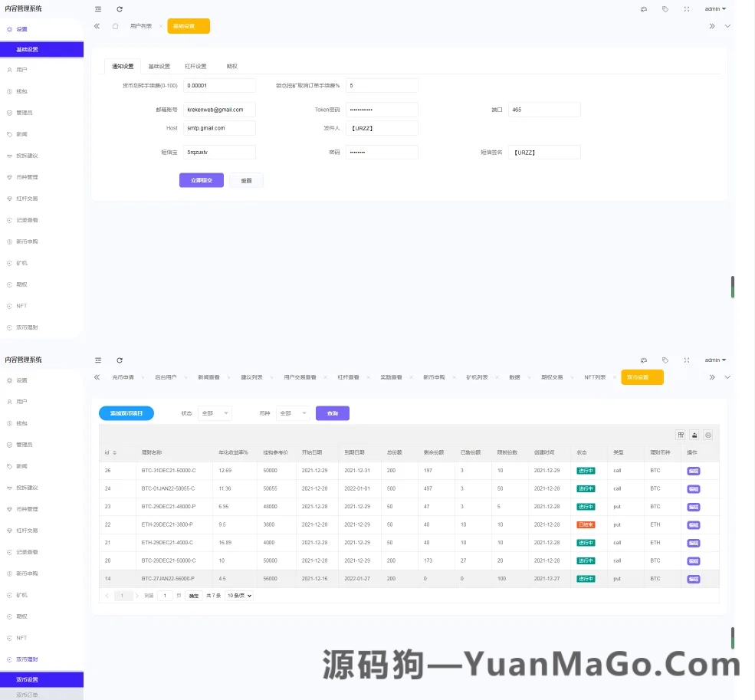The width and height of the screenshot is (755, 700).
Task: Collapse the sidebar with the hamburger icon
Action: click(x=98, y=8)
